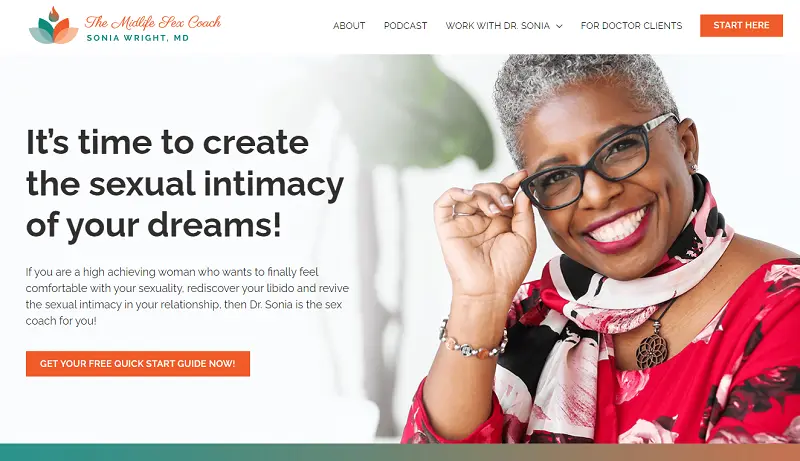This screenshot has height=461, width=800.
Task: Open the Work With Dr. Sonia menu
Action: (498, 25)
